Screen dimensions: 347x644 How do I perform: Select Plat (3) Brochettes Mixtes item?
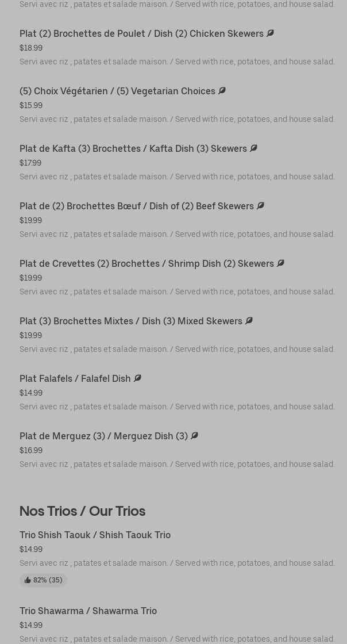click(x=130, y=321)
